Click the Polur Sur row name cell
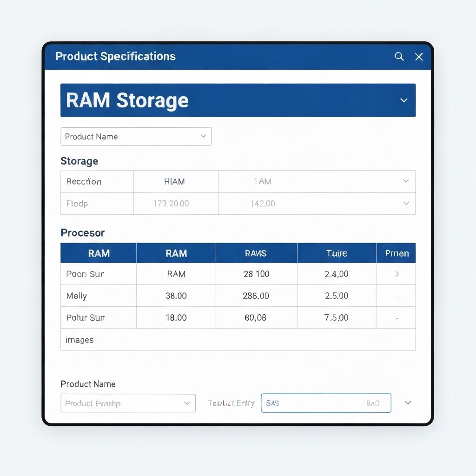 [86, 318]
